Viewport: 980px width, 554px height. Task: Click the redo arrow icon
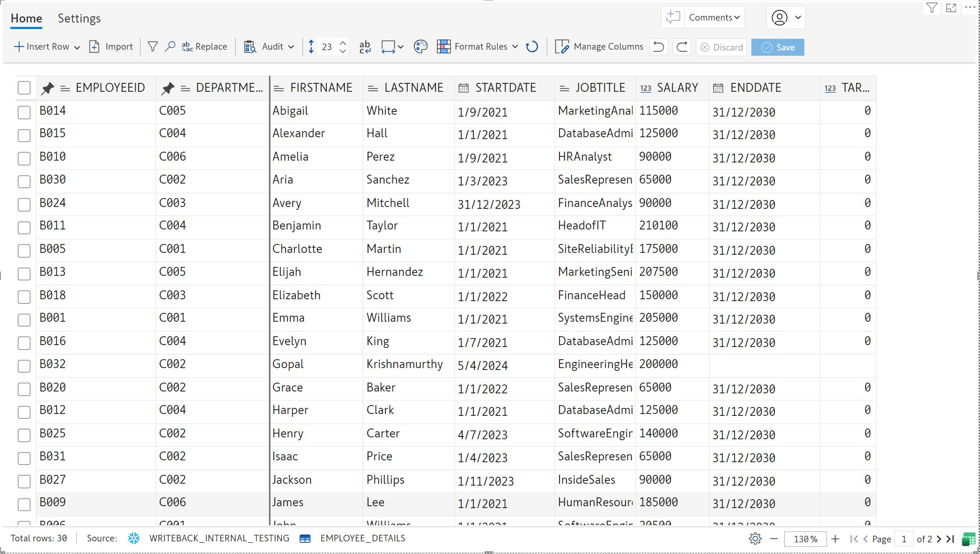pyautogui.click(x=682, y=47)
